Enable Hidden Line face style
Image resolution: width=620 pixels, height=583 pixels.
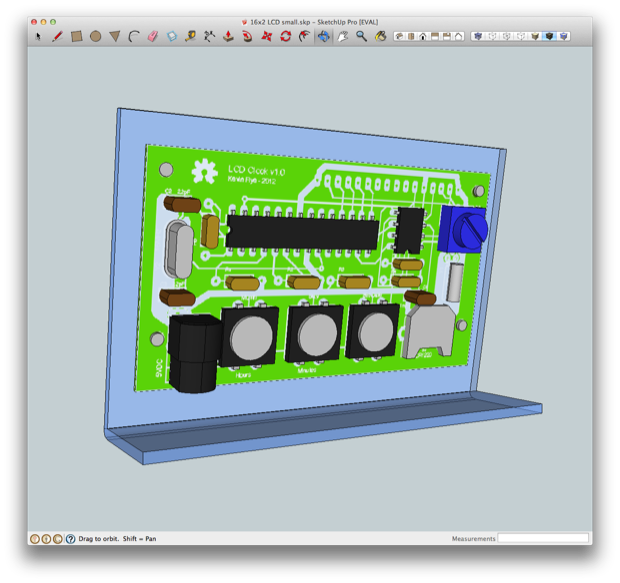click(x=521, y=37)
